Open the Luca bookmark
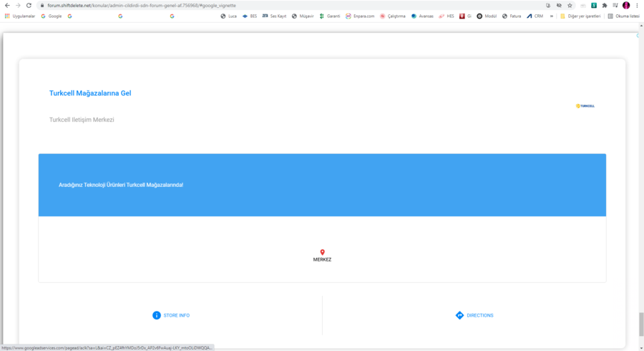The height and width of the screenshot is (351, 644). point(229,16)
